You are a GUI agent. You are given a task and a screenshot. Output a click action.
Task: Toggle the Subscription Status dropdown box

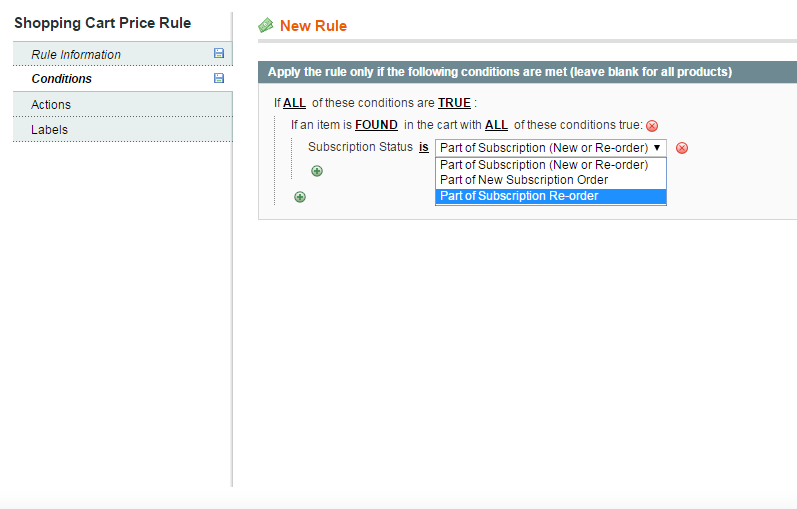pyautogui.click(x=550, y=147)
